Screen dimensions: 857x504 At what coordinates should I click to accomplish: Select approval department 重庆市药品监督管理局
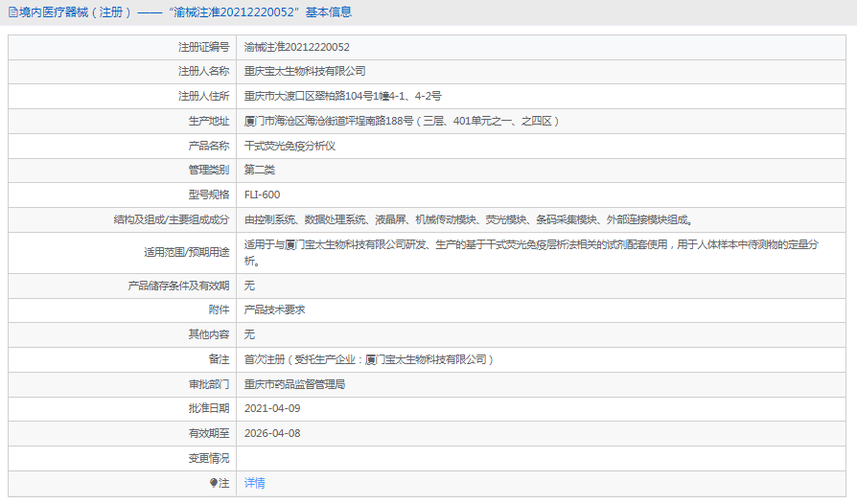point(294,385)
